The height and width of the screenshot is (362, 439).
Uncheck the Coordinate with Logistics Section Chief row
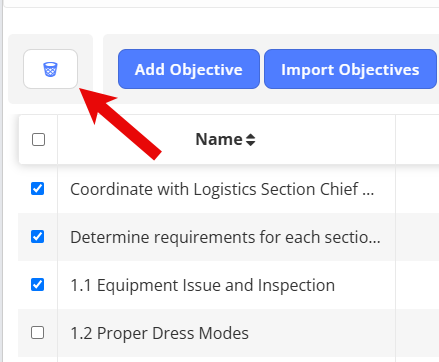pyautogui.click(x=37, y=189)
